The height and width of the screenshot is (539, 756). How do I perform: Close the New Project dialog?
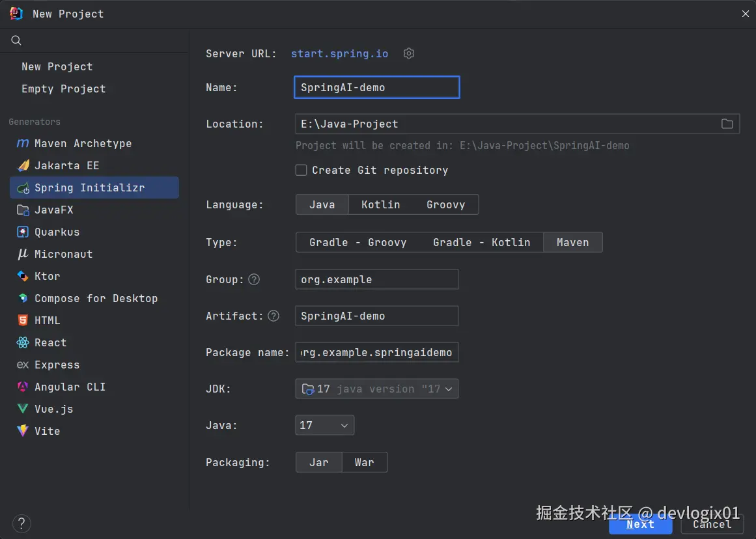click(745, 14)
